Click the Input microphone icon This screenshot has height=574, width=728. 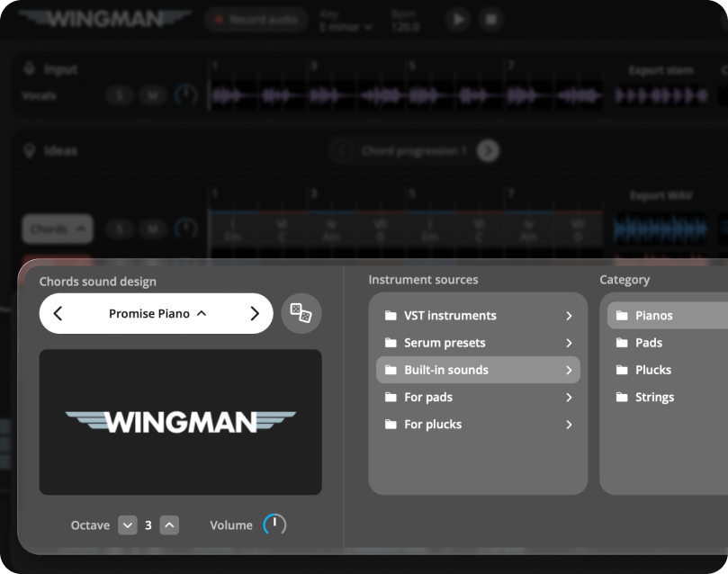point(30,68)
